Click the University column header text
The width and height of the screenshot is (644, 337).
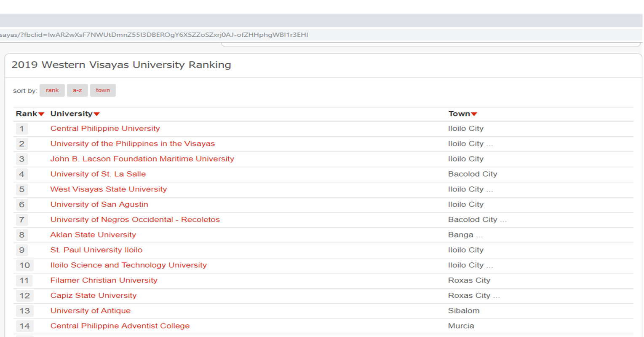[71, 113]
